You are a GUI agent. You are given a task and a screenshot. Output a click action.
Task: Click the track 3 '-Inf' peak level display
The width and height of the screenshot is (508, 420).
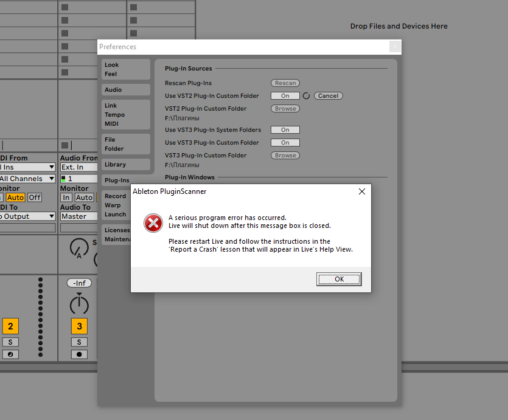coord(79,283)
